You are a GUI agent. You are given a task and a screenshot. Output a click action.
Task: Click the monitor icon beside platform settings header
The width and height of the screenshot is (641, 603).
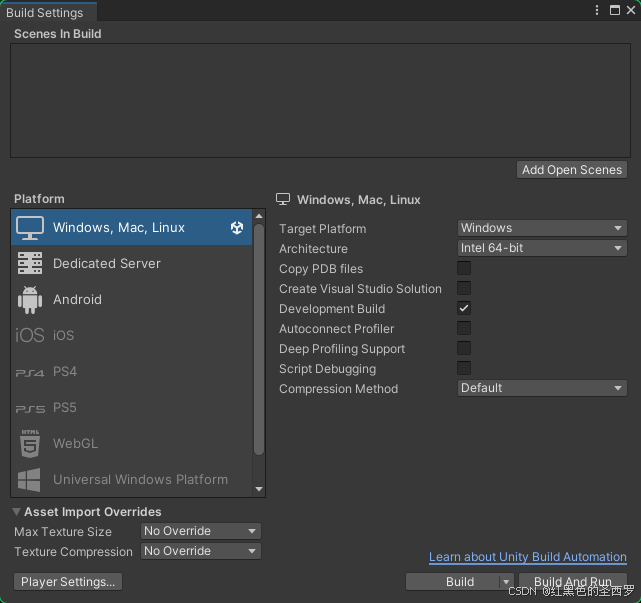[283, 200]
